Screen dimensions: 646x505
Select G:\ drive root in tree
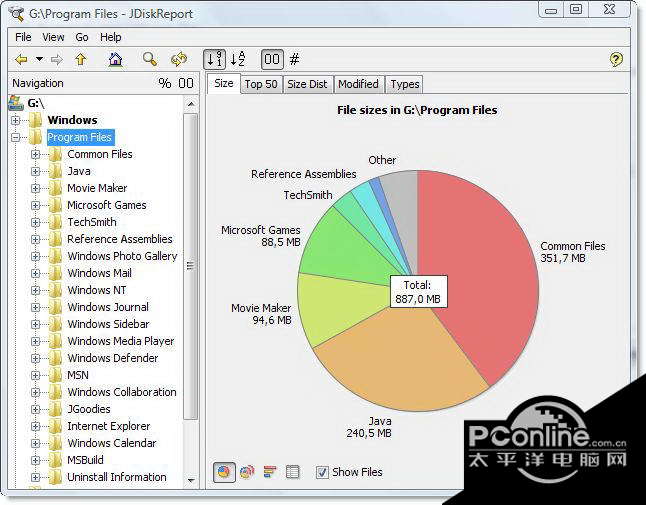pos(36,103)
